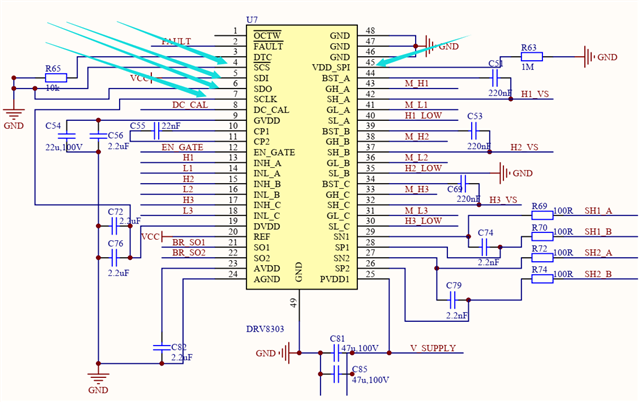Click the FAULT net label on pin 2
The width and height of the screenshot is (639, 402).
[176, 41]
